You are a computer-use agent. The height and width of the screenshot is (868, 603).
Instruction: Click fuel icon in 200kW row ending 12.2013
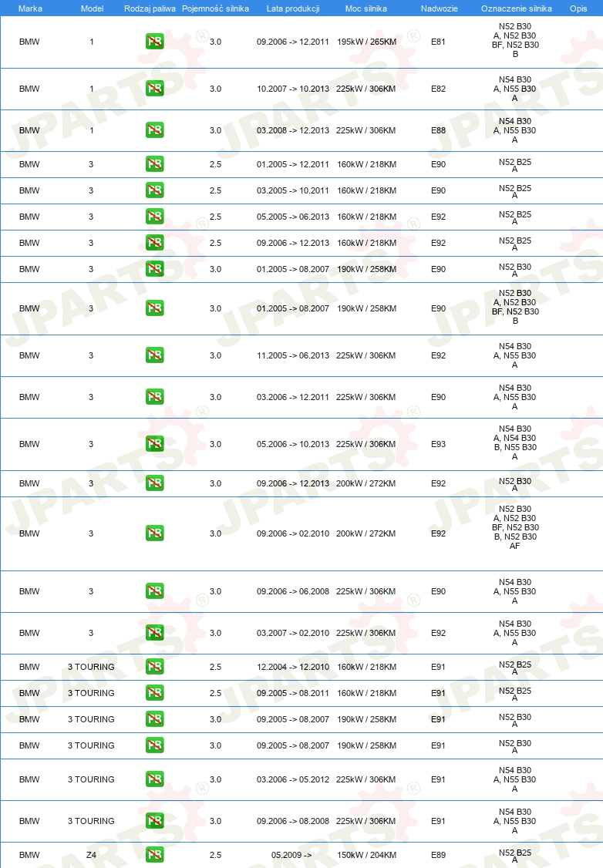(x=154, y=483)
